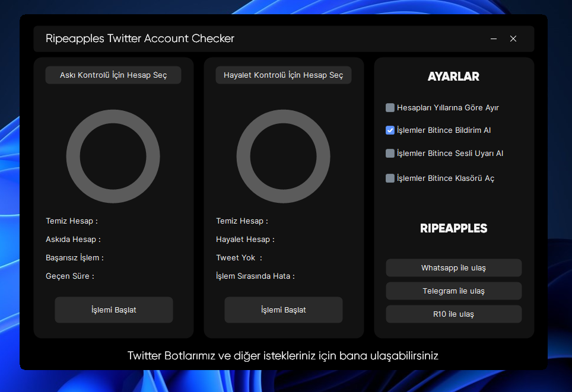
Task: Click the AYARLAR heading
Action: point(453,77)
